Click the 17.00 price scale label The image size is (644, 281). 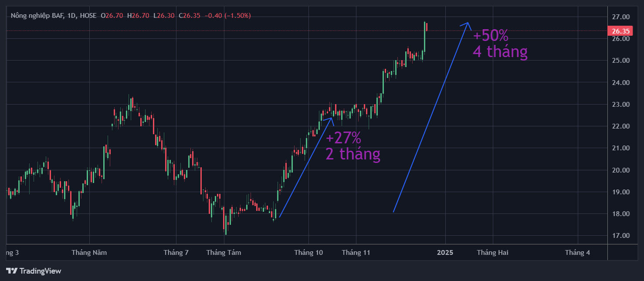click(620, 236)
